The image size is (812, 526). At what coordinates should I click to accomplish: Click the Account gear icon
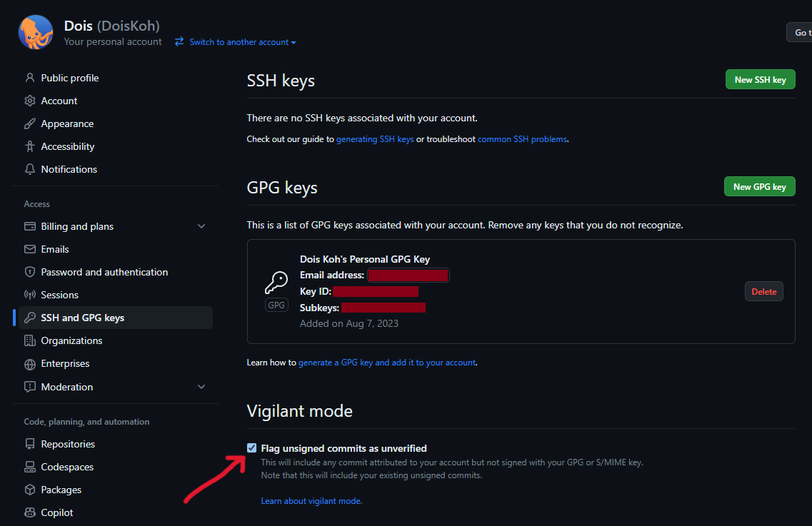(30, 101)
